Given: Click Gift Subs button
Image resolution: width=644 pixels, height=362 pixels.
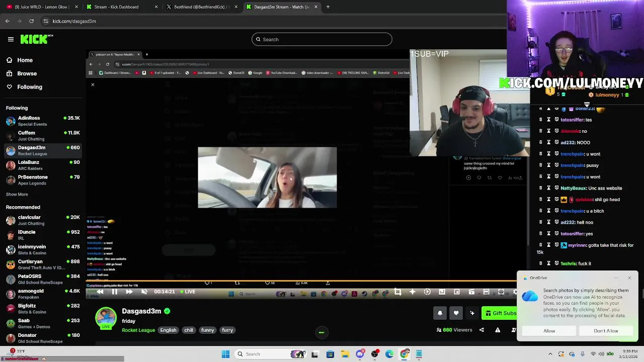Looking at the screenshot, I should pyautogui.click(x=499, y=313).
